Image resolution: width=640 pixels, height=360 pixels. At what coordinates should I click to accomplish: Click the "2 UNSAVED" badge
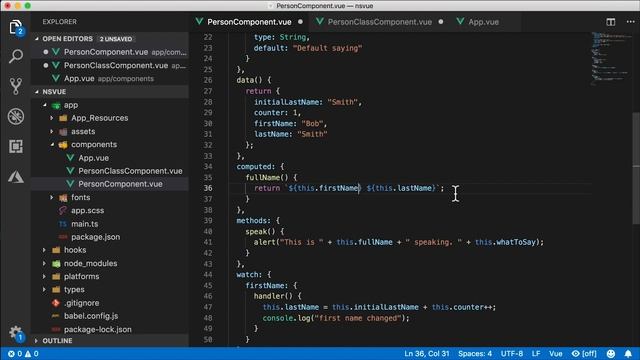[116, 39]
